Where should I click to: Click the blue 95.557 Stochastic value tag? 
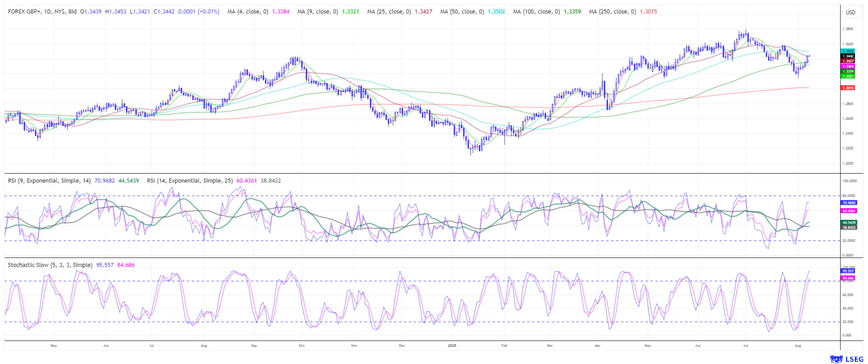coord(848,271)
